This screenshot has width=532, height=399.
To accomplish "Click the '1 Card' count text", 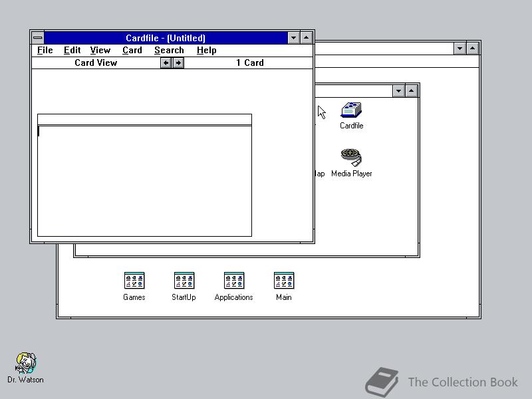I will pos(250,63).
